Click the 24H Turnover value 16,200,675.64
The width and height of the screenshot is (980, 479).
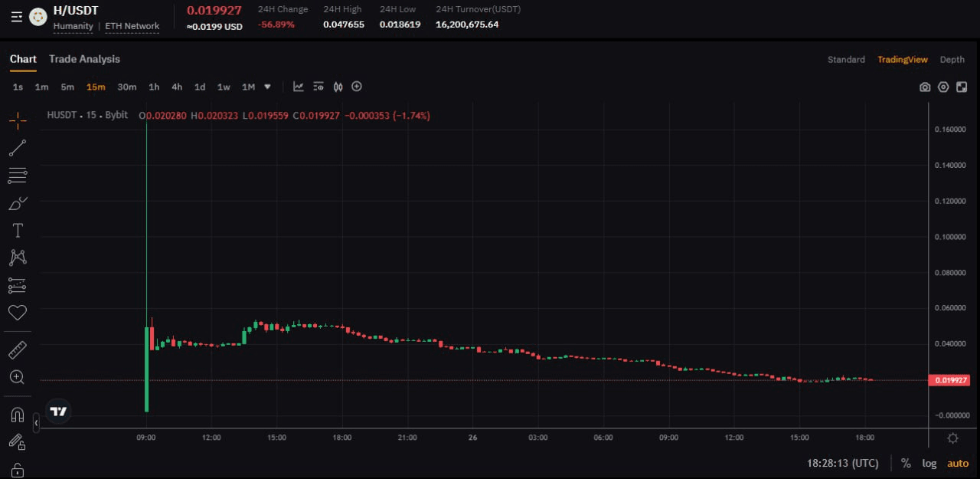tap(467, 25)
